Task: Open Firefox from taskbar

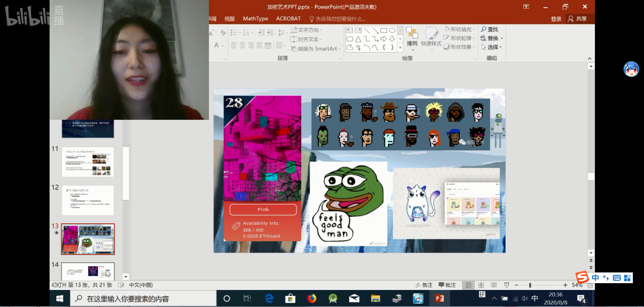Action: pyautogui.click(x=312, y=298)
